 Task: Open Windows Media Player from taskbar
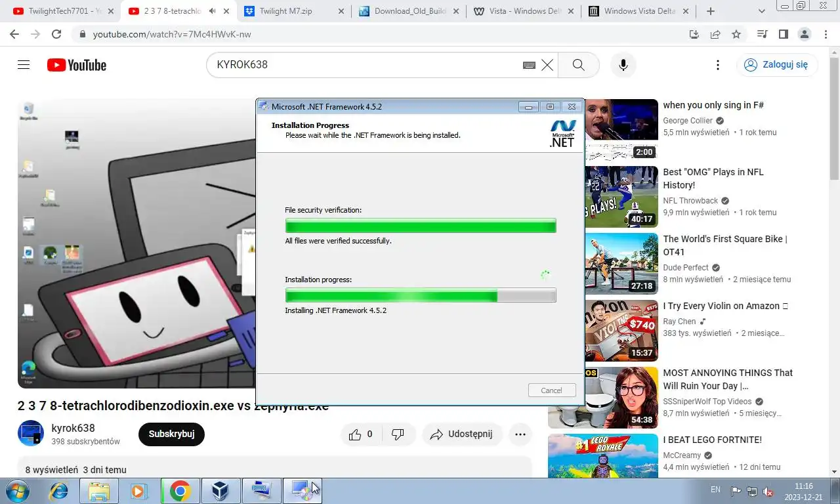coord(138,490)
